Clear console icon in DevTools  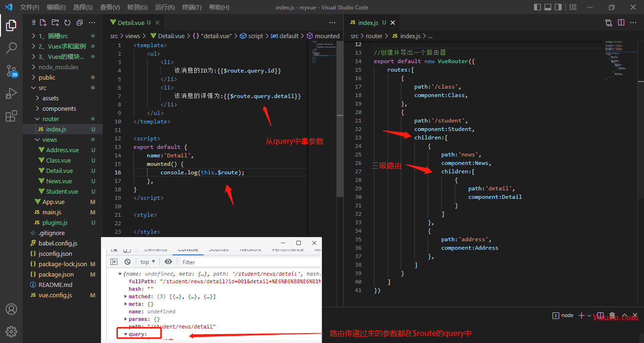(127, 262)
